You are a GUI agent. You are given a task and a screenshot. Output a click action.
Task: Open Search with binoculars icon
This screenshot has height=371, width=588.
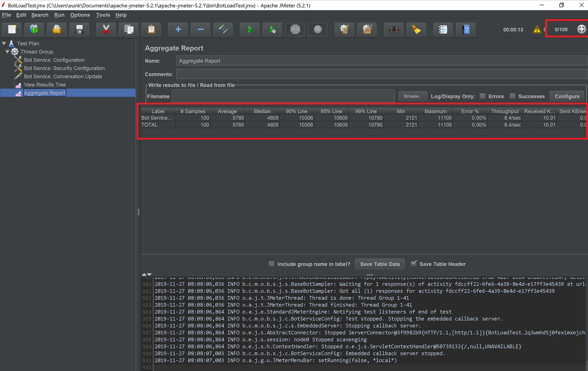click(394, 29)
